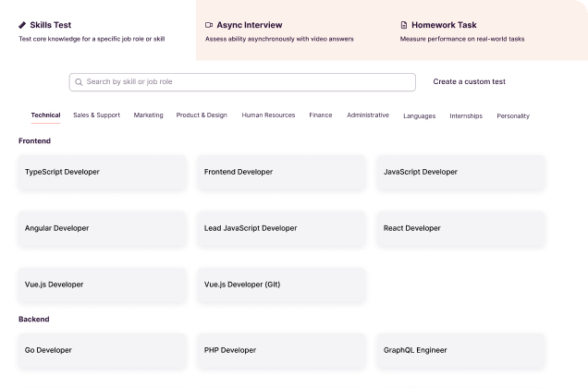Click the video camera icon for Async Interview
Viewport: 588px width, 388px height.
209,25
